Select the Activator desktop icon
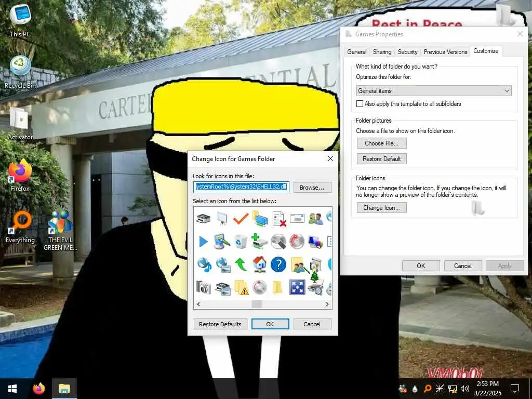 [x=20, y=124]
